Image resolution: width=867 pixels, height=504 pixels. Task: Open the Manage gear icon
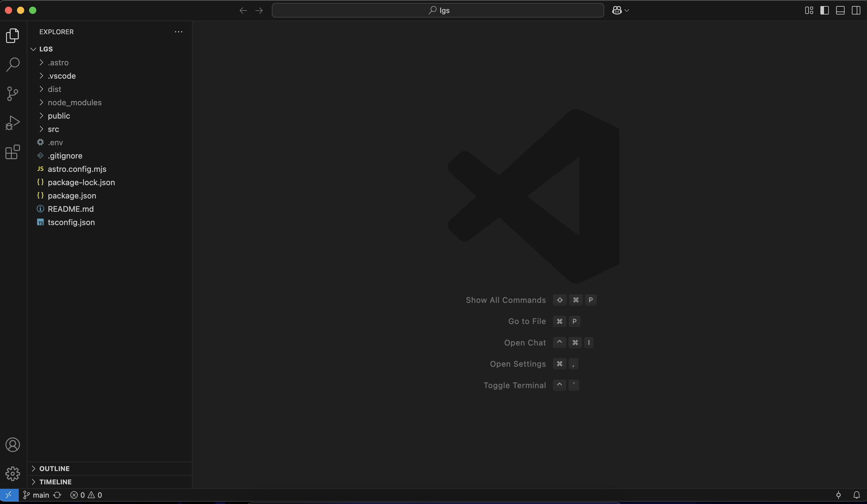13,474
